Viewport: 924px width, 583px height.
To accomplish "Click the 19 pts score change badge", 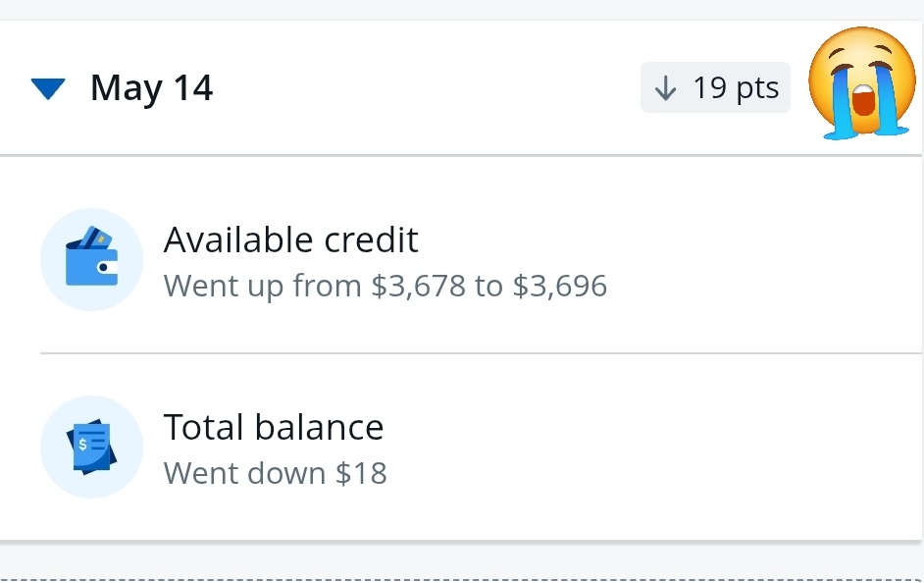I will (x=715, y=87).
